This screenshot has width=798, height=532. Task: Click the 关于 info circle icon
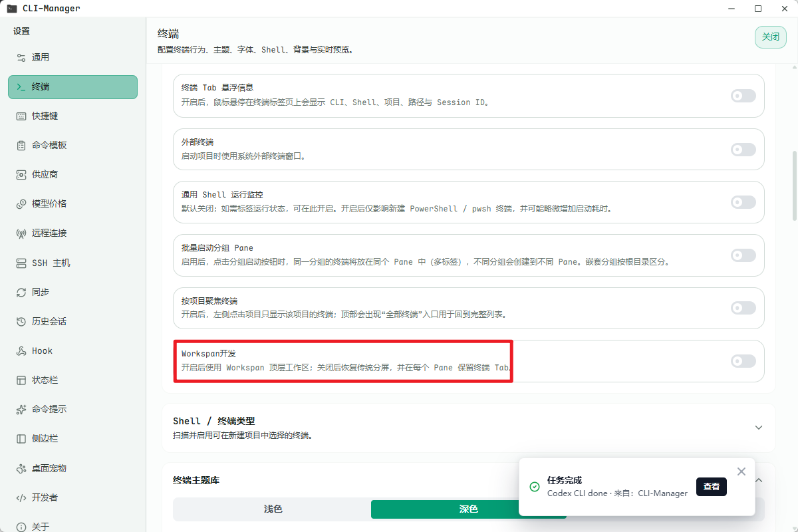pos(21,527)
